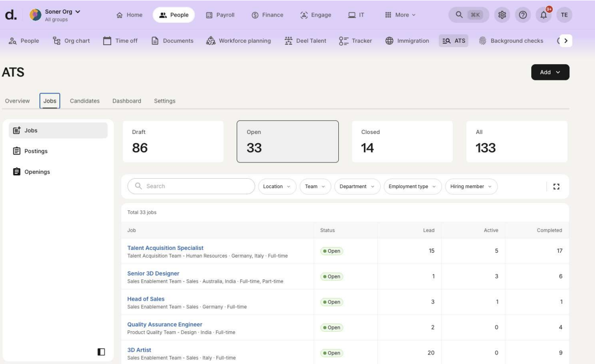Open the Soner Org avatar icon
Screen dimensions: 595x364
[36, 15]
